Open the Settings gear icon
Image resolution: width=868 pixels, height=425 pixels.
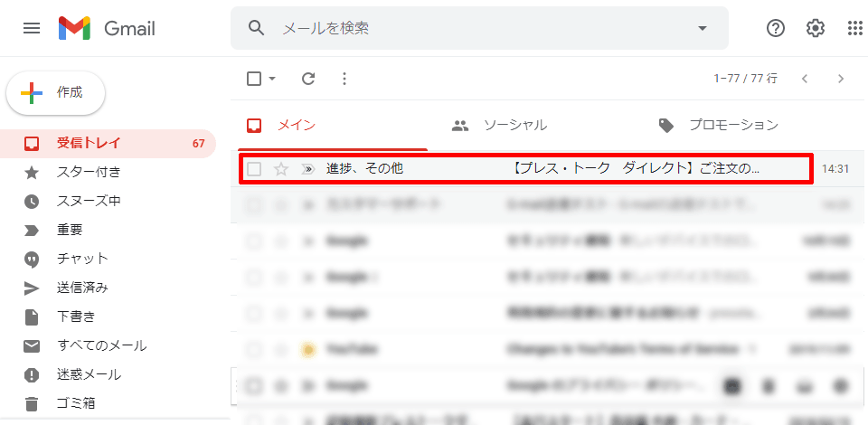click(x=816, y=28)
